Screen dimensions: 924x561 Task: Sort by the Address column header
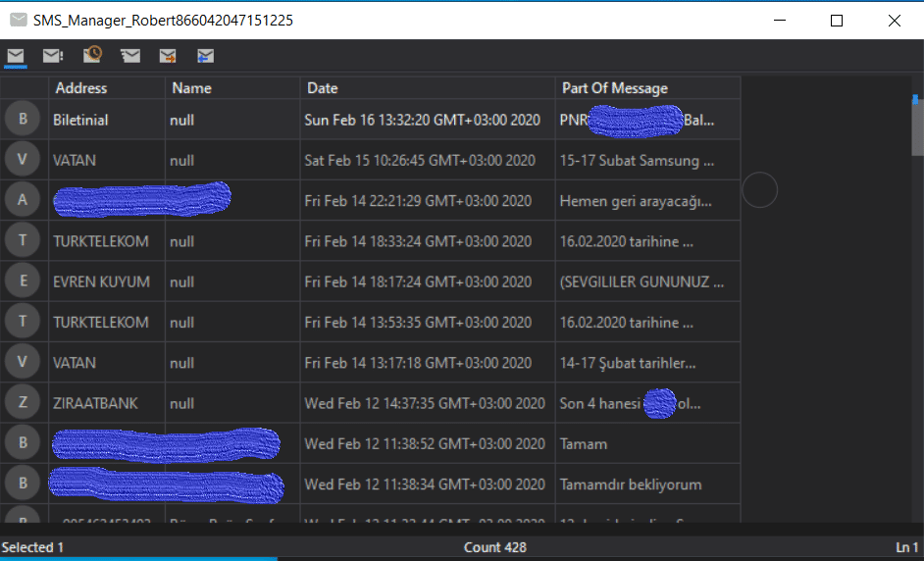pos(107,88)
